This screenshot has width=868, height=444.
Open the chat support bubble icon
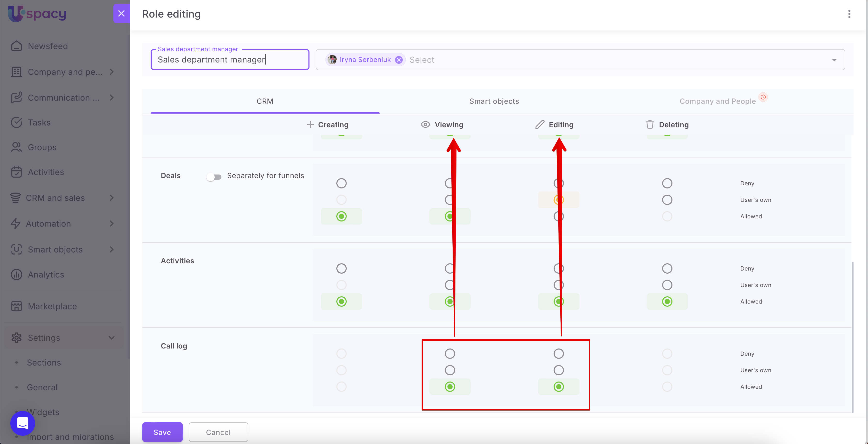(22, 423)
